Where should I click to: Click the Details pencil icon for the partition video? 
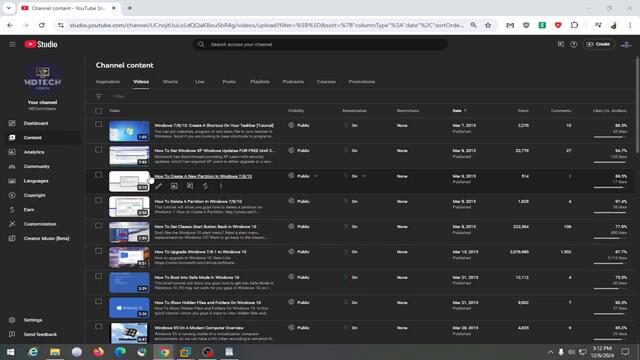[158, 186]
